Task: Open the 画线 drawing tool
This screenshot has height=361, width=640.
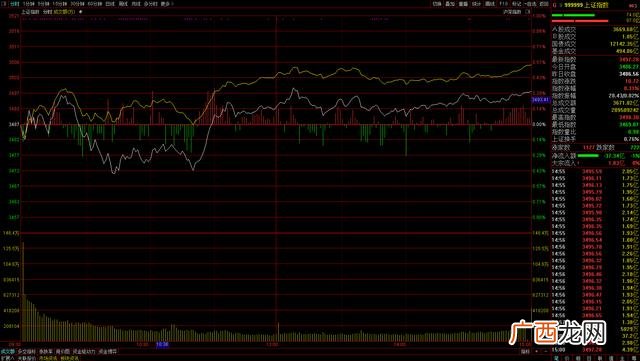Action: [490, 4]
